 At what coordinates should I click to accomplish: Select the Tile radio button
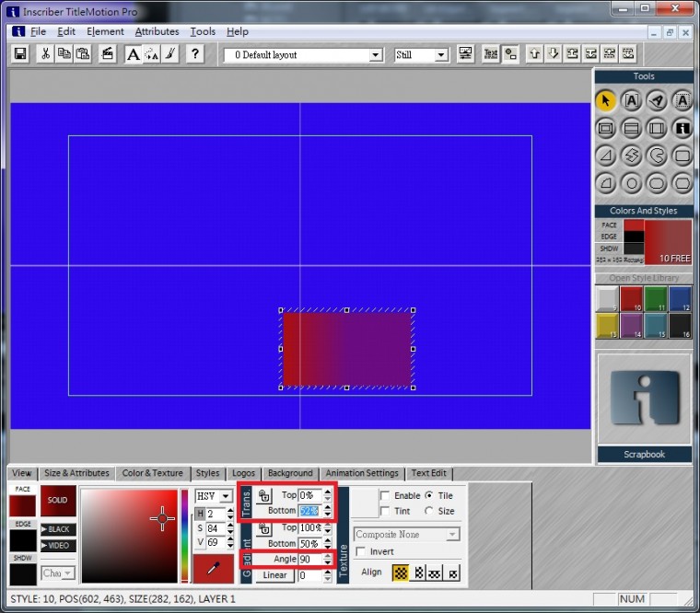click(429, 495)
